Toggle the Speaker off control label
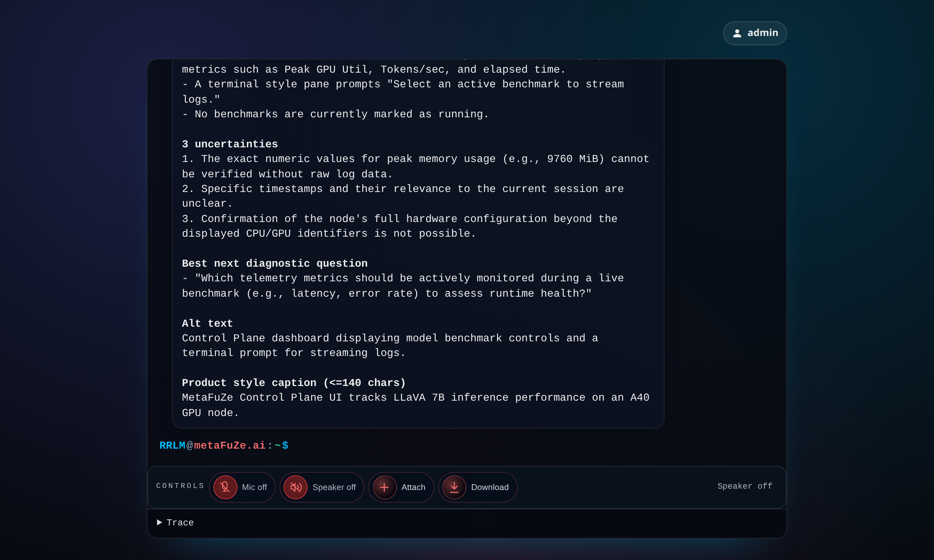This screenshot has width=934, height=560. (x=334, y=487)
